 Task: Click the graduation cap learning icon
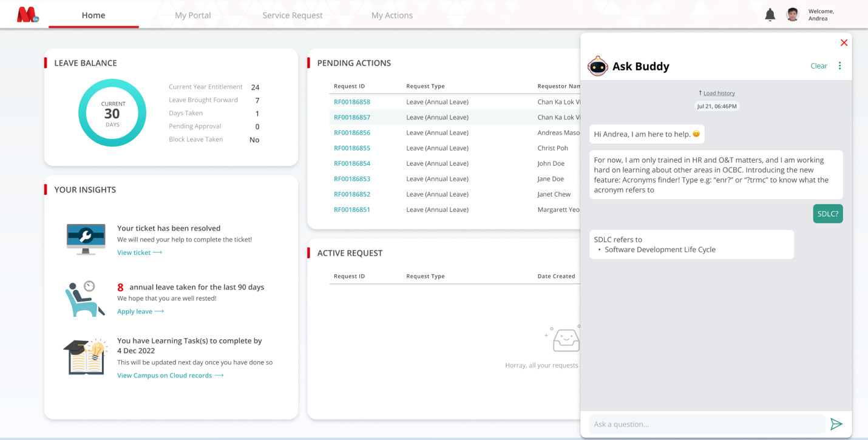point(84,357)
